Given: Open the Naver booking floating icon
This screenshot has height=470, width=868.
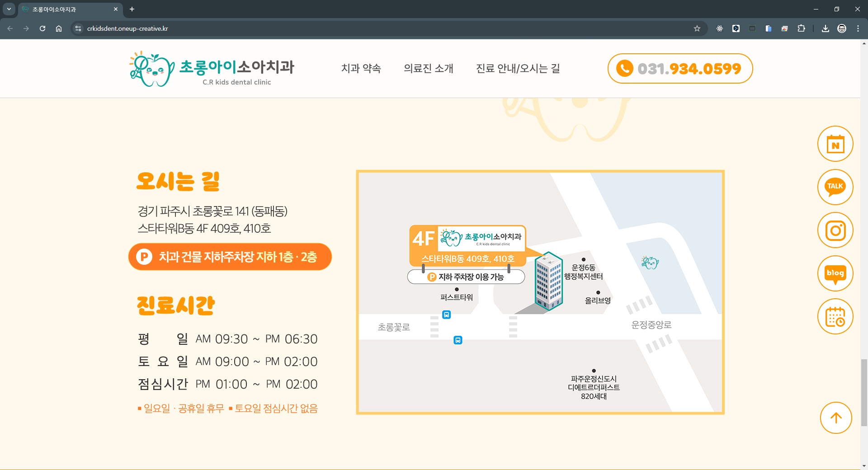Looking at the screenshot, I should (835, 144).
